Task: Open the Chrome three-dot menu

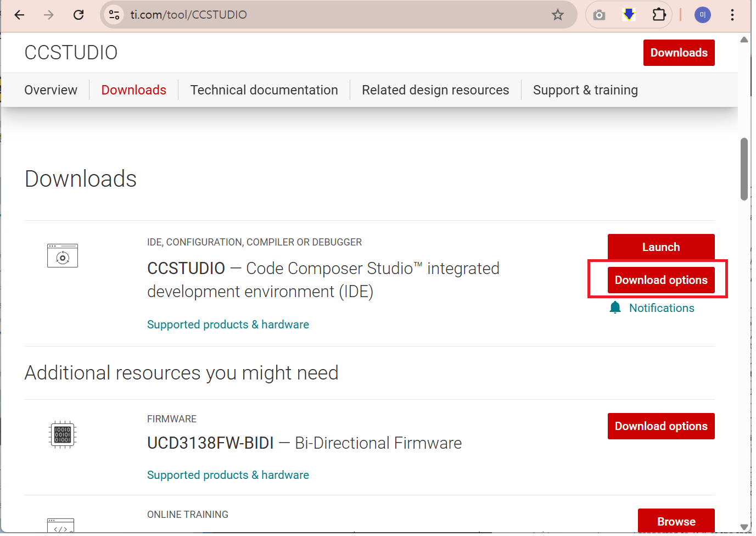Action: pyautogui.click(x=732, y=15)
